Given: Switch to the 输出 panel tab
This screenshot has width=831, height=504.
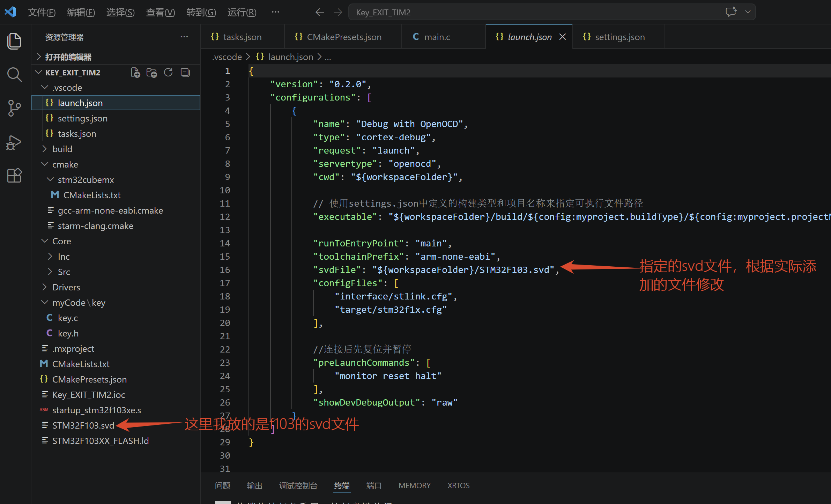Looking at the screenshot, I should click(254, 486).
